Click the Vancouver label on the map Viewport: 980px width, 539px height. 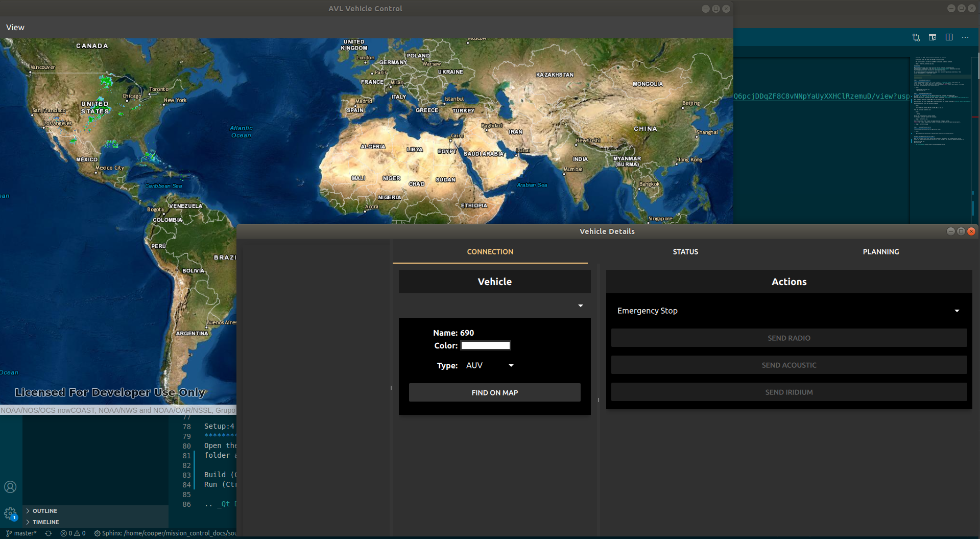pyautogui.click(x=42, y=67)
